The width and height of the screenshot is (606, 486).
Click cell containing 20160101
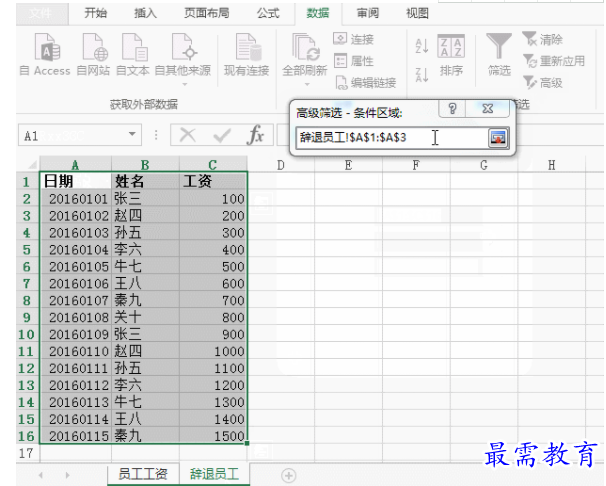click(76, 199)
